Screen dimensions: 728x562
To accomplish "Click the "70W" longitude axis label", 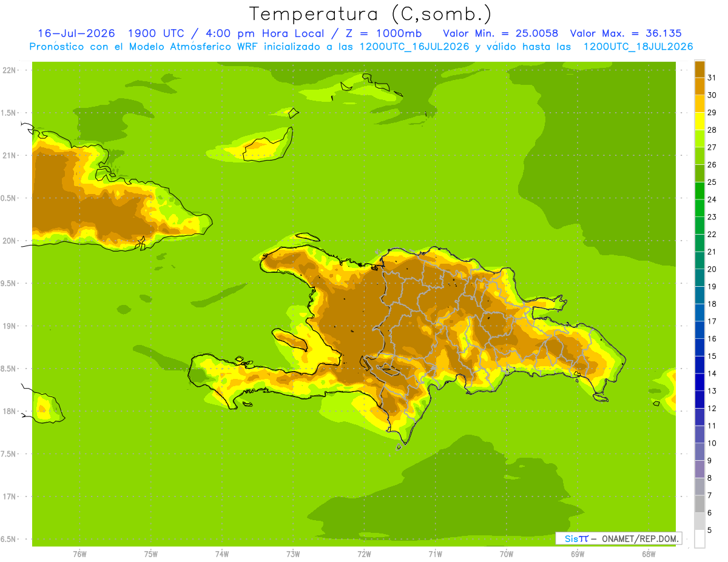I will point(507,554).
